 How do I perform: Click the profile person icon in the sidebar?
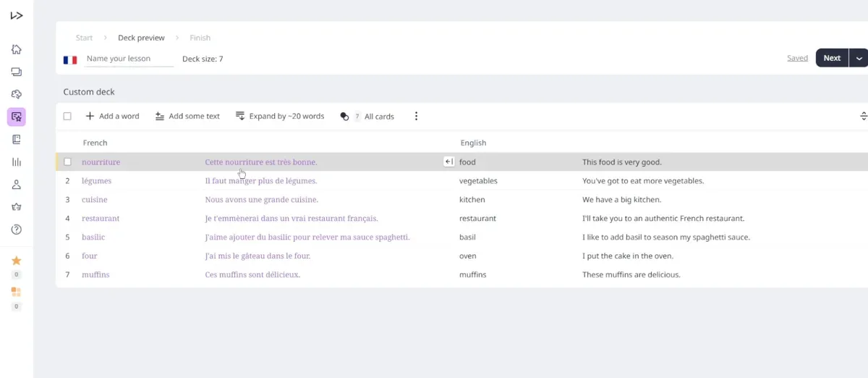pos(17,185)
